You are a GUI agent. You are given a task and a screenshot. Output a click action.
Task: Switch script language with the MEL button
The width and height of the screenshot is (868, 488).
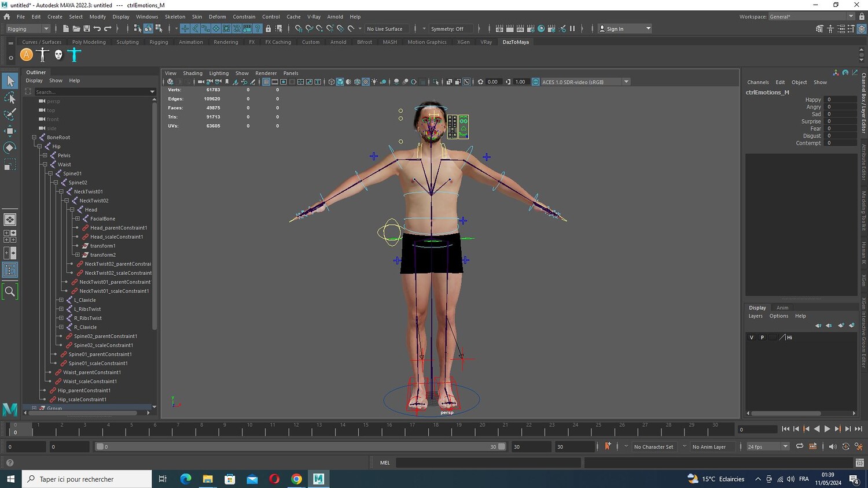point(385,463)
